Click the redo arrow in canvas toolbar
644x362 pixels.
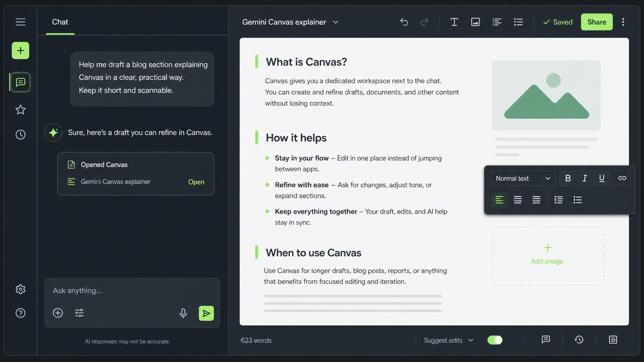(x=424, y=22)
